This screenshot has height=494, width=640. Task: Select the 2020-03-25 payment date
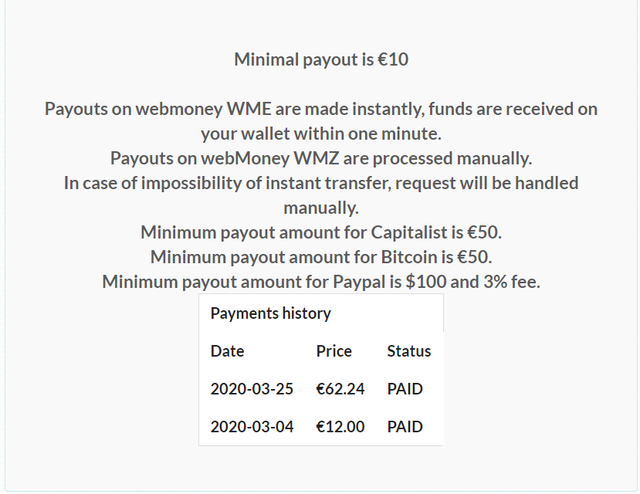click(x=252, y=389)
